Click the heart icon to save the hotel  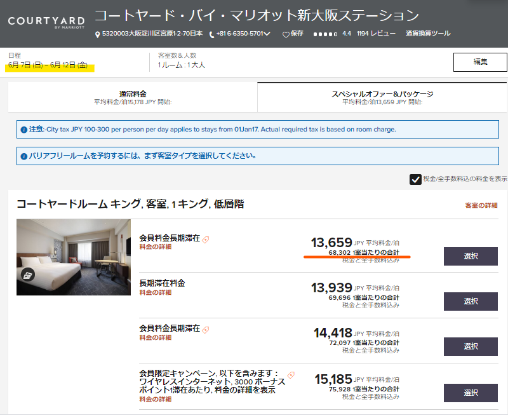pos(286,34)
